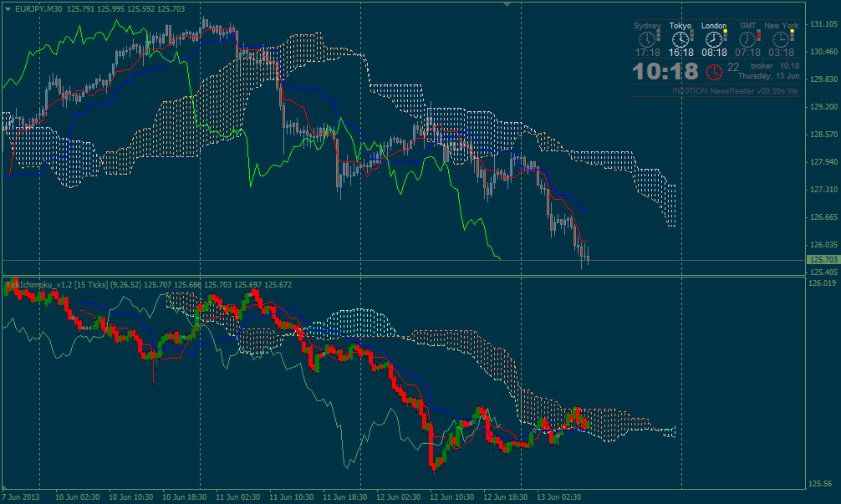Click the Sydney clock icon
Image resolution: width=841 pixels, height=504 pixels.
point(646,39)
